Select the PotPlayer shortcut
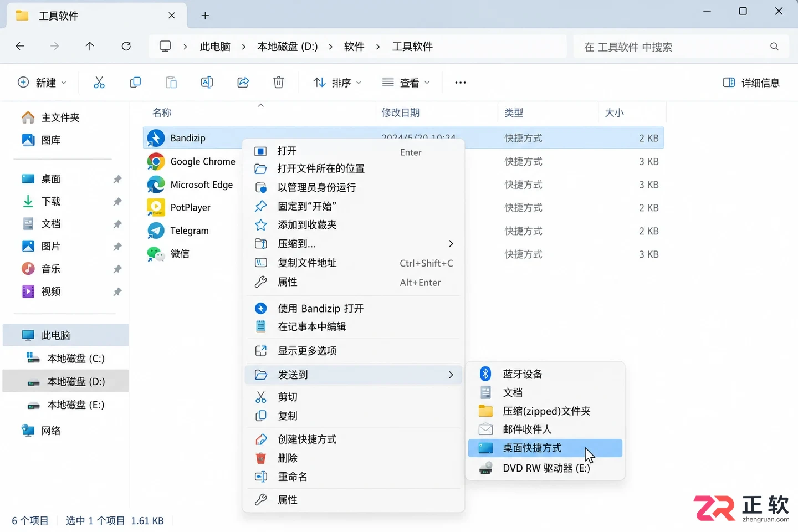 point(179,207)
